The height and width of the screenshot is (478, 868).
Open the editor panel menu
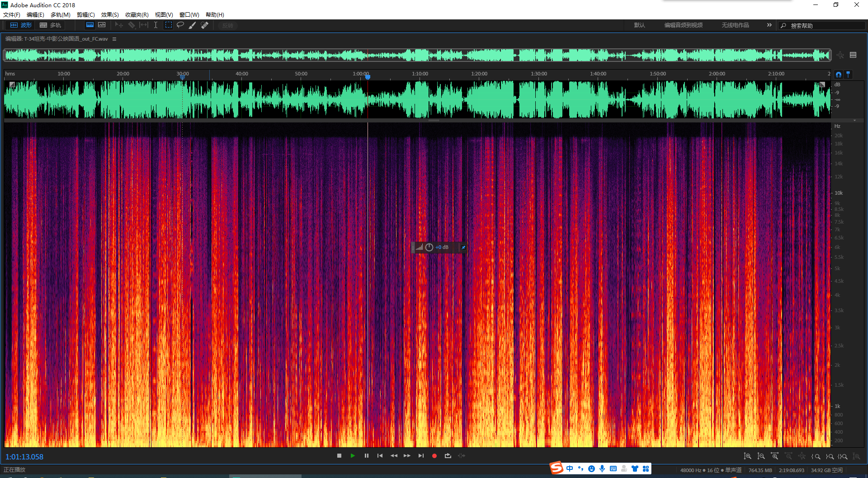[114, 39]
